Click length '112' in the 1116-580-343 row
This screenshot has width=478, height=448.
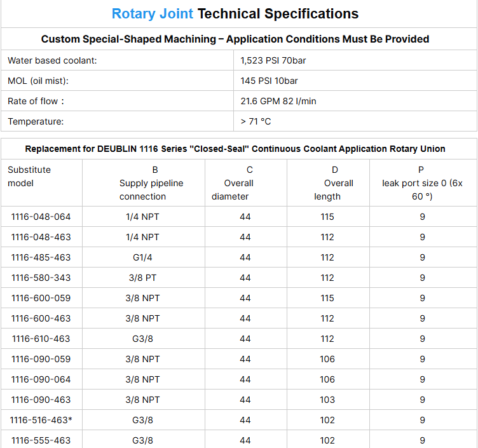point(327,278)
